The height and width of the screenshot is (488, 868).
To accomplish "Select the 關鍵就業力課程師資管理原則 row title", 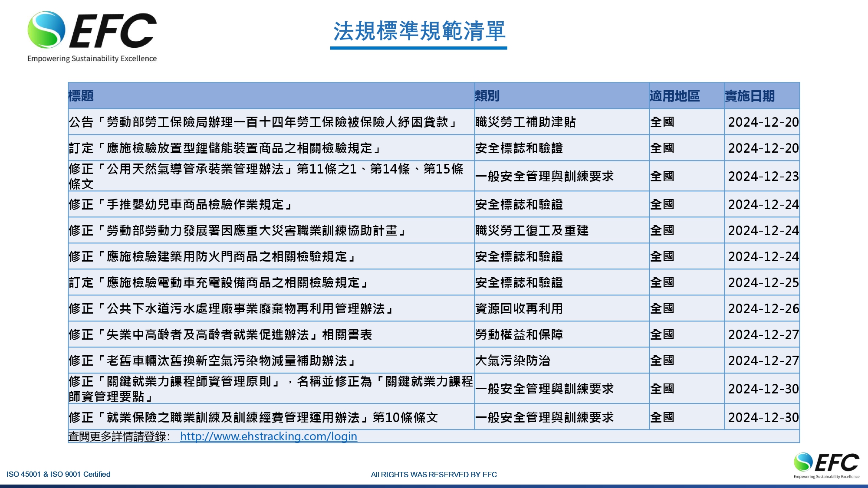I will pos(271,389).
